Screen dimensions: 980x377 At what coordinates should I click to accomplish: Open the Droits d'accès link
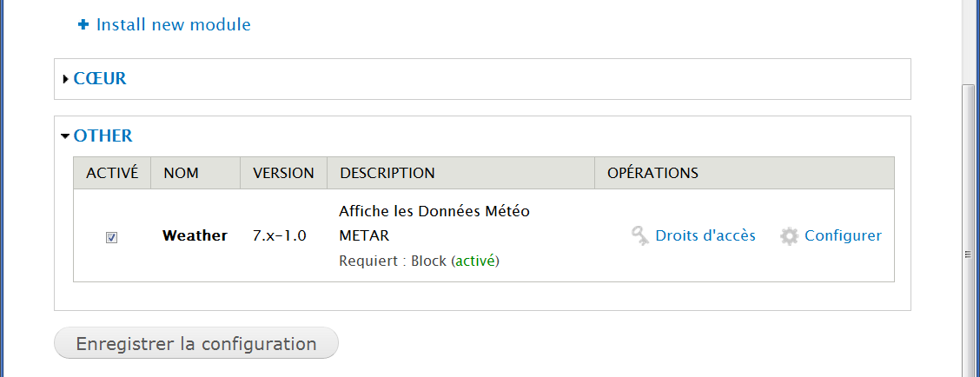(x=705, y=235)
